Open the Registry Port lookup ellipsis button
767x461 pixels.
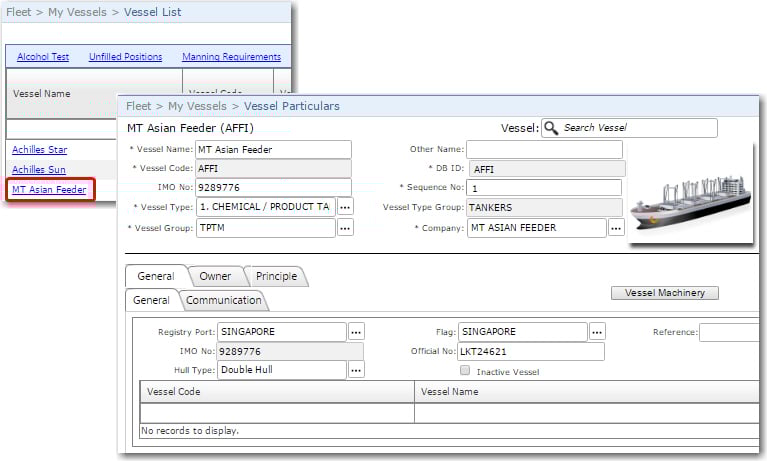(x=357, y=331)
